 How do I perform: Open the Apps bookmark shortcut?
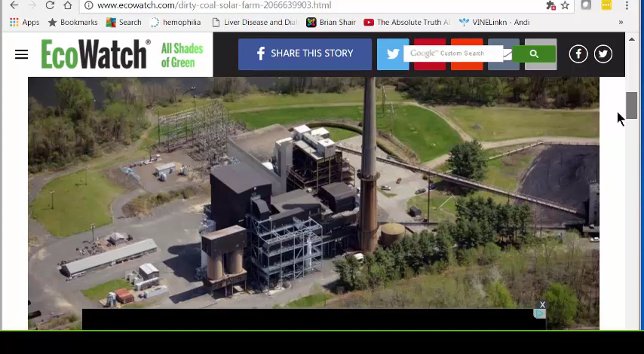[x=24, y=22]
